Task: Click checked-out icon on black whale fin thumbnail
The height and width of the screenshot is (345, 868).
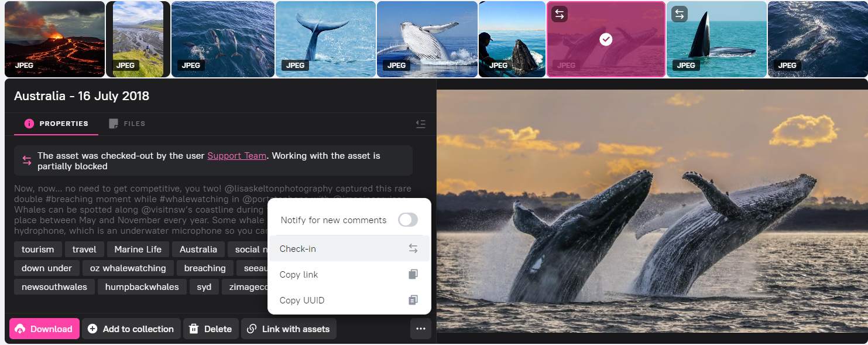Action: click(x=679, y=14)
